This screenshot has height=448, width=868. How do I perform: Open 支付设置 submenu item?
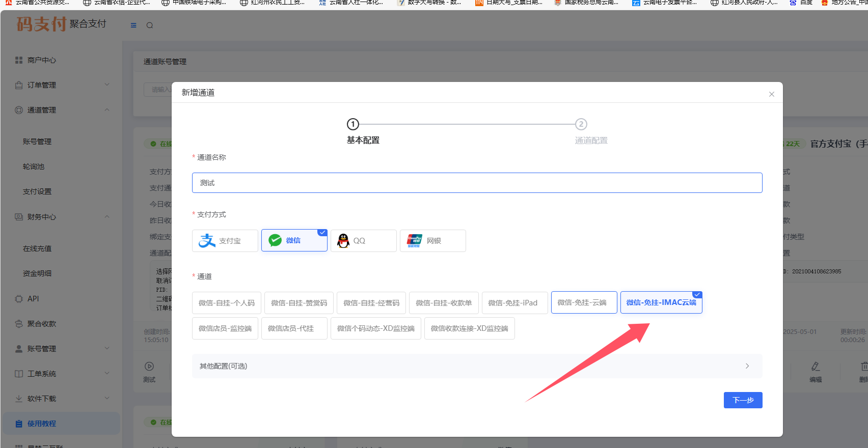pyautogui.click(x=37, y=191)
